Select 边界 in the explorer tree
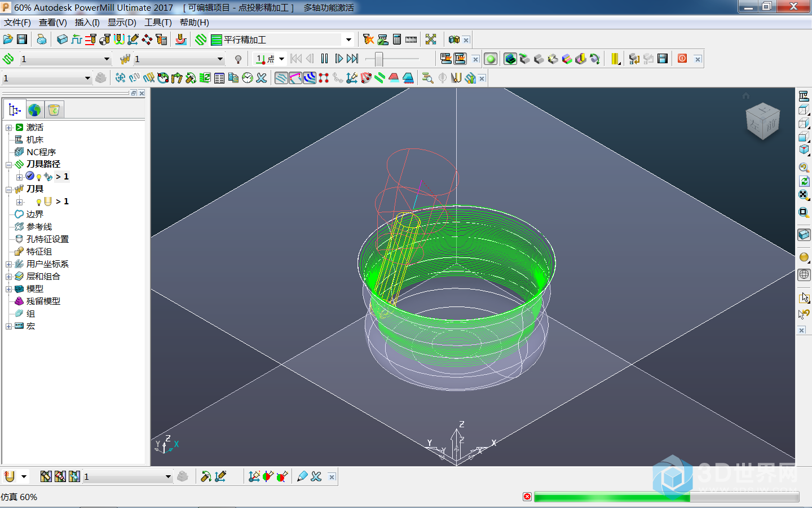The height and width of the screenshot is (508, 812). pos(35,214)
